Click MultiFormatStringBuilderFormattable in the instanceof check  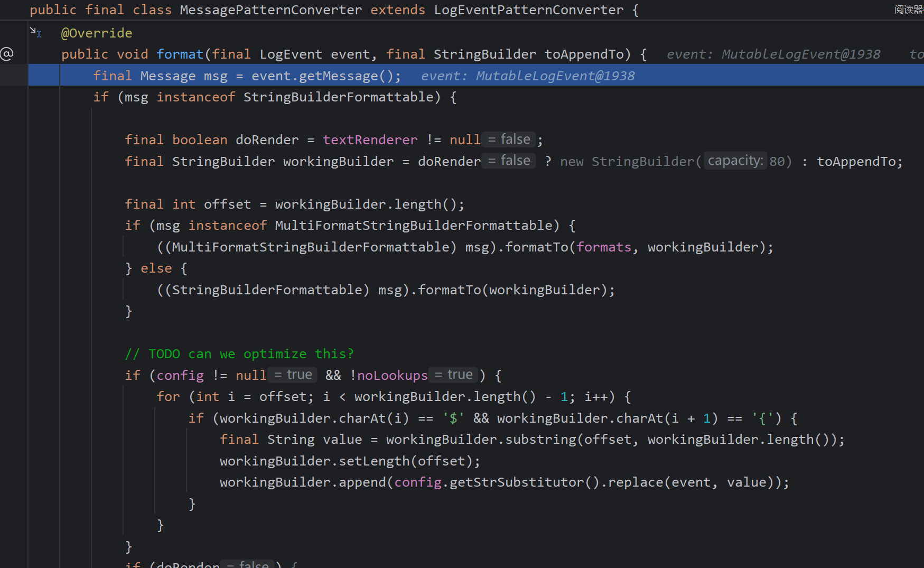click(414, 226)
